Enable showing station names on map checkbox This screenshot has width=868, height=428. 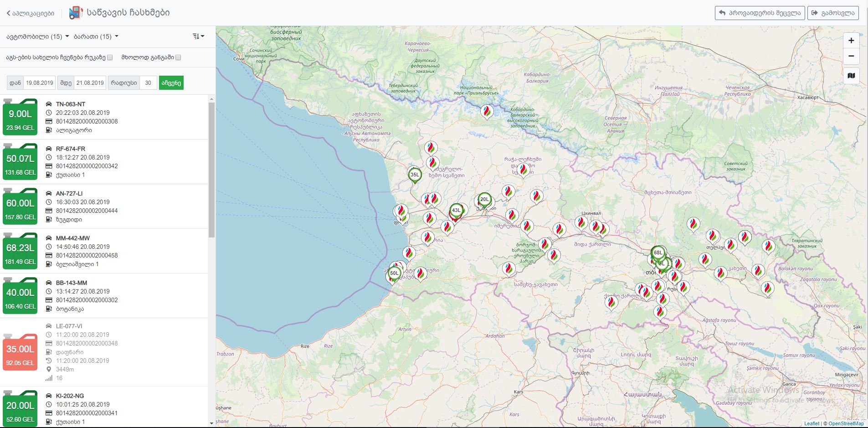(110, 57)
